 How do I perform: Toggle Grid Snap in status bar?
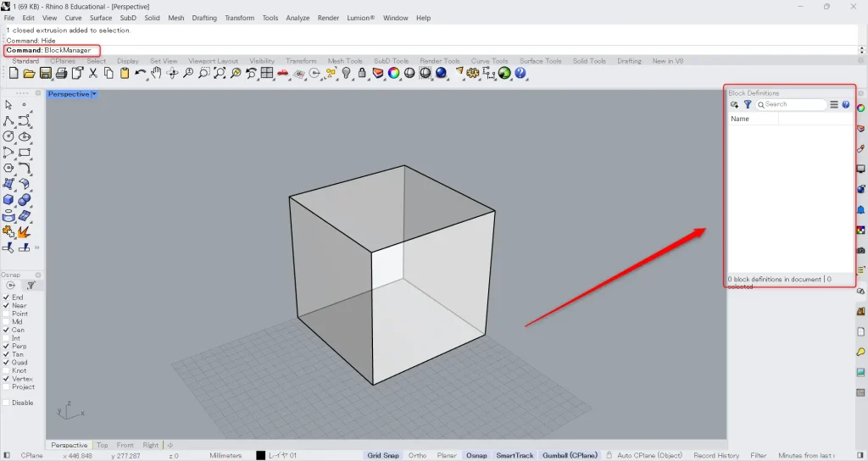[x=383, y=455]
